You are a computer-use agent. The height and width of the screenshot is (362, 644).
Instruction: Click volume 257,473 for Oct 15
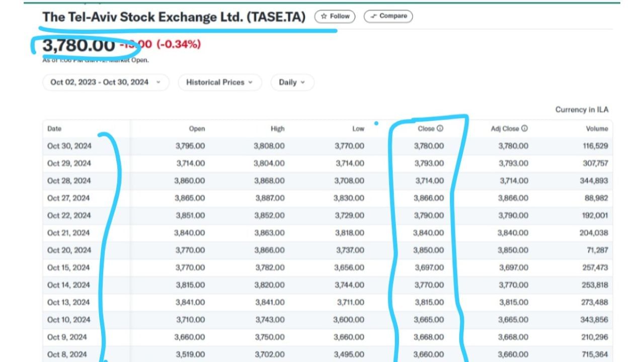point(595,267)
